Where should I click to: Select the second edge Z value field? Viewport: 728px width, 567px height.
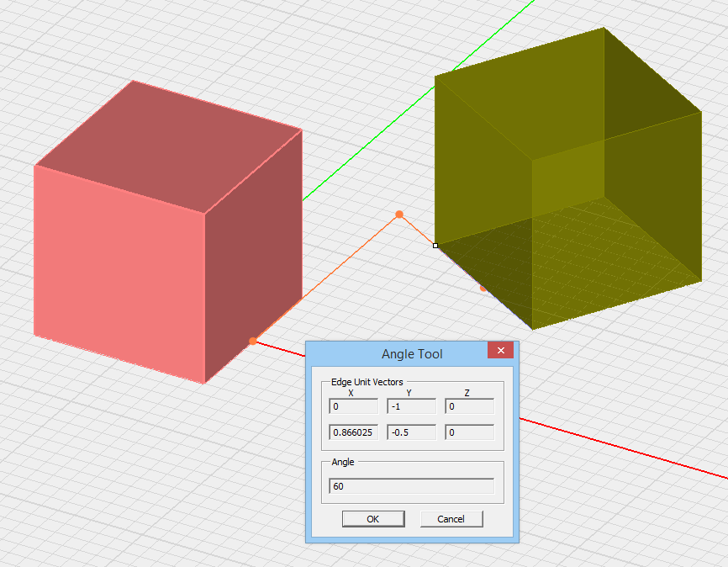pyautogui.click(x=469, y=432)
